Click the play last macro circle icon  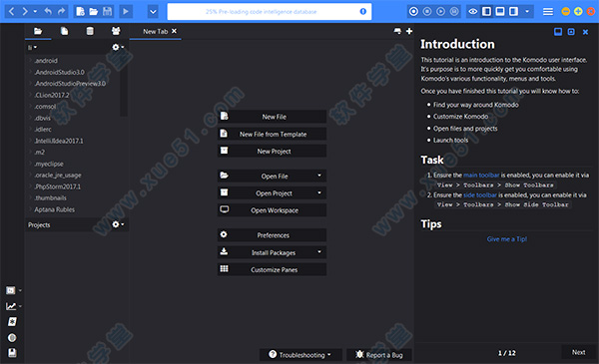pyautogui.click(x=440, y=11)
